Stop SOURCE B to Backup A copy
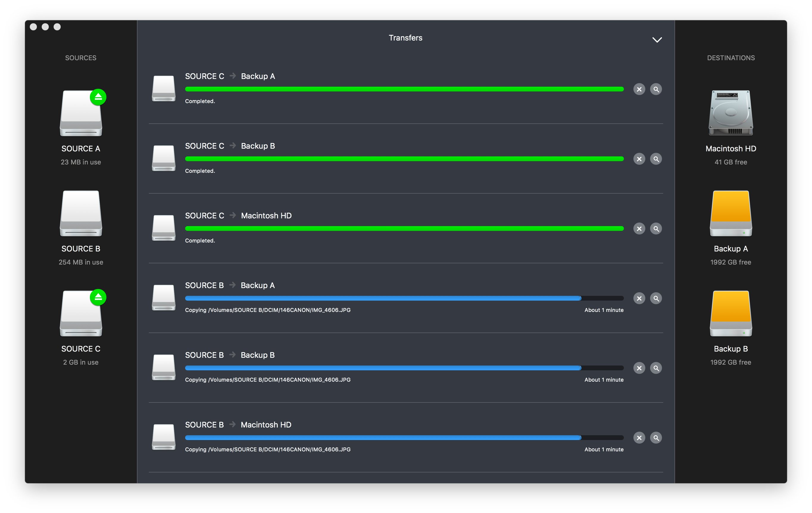Screen dimensions: 812x513 pyautogui.click(x=639, y=298)
